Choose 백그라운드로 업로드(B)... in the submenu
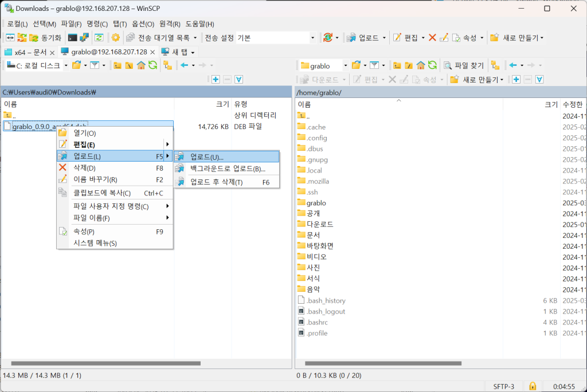The width and height of the screenshot is (587, 392). click(227, 169)
